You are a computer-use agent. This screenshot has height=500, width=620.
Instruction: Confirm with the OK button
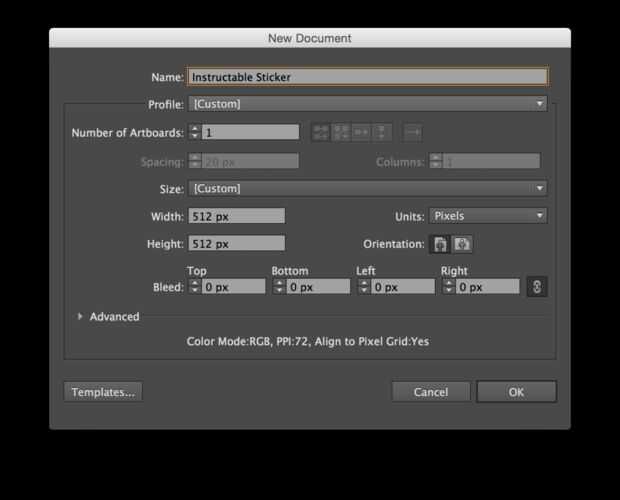(516, 392)
